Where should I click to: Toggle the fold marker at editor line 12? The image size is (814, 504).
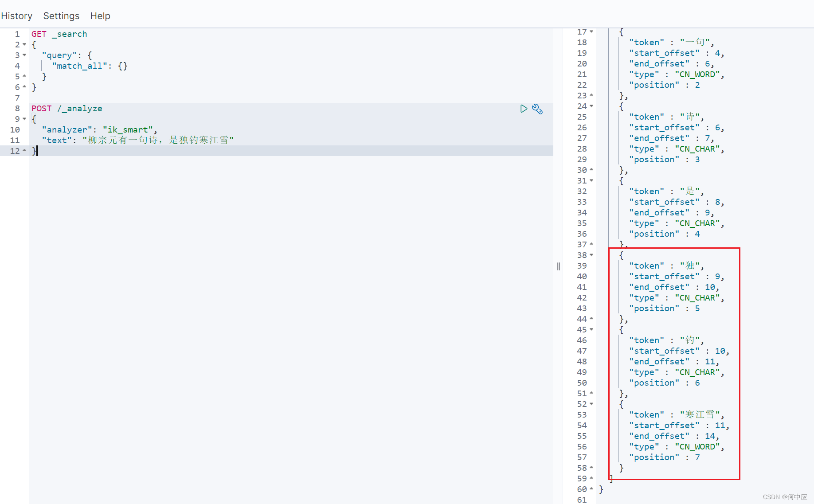tap(24, 151)
